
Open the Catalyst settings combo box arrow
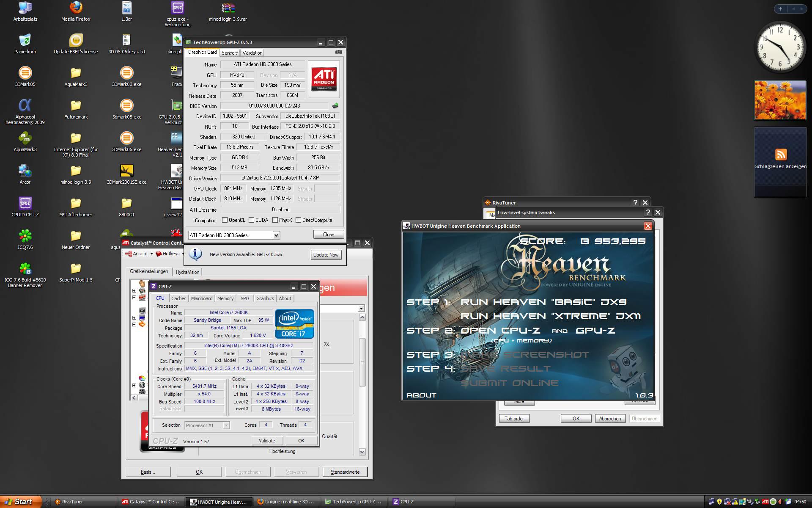pyautogui.click(x=361, y=308)
